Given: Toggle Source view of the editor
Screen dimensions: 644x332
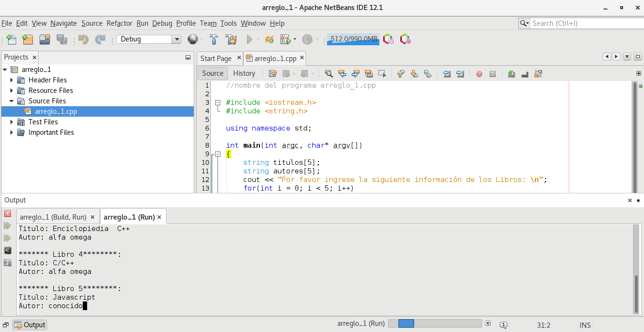Looking at the screenshot, I should pyautogui.click(x=213, y=73).
